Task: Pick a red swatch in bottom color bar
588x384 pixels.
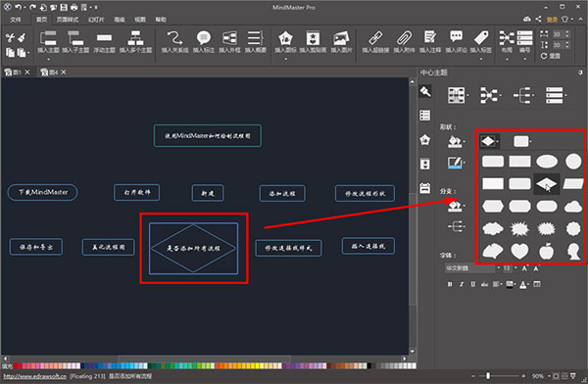Action: (x=17, y=365)
